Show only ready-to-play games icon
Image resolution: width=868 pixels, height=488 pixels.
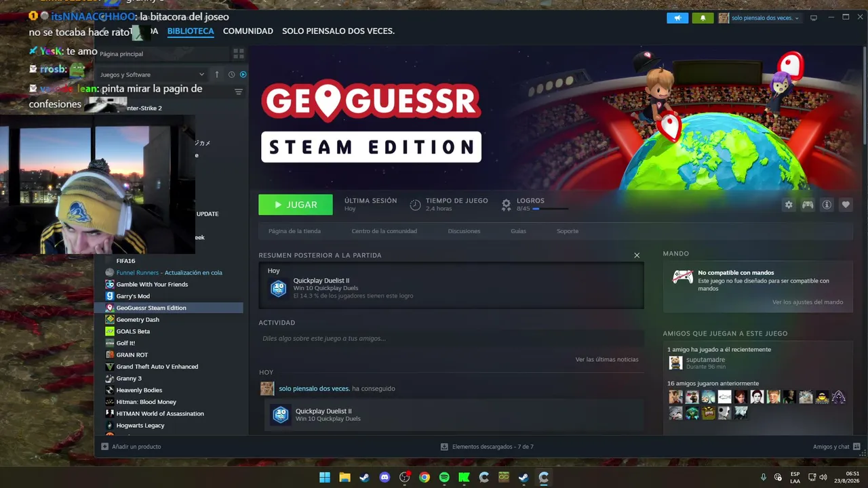point(243,75)
